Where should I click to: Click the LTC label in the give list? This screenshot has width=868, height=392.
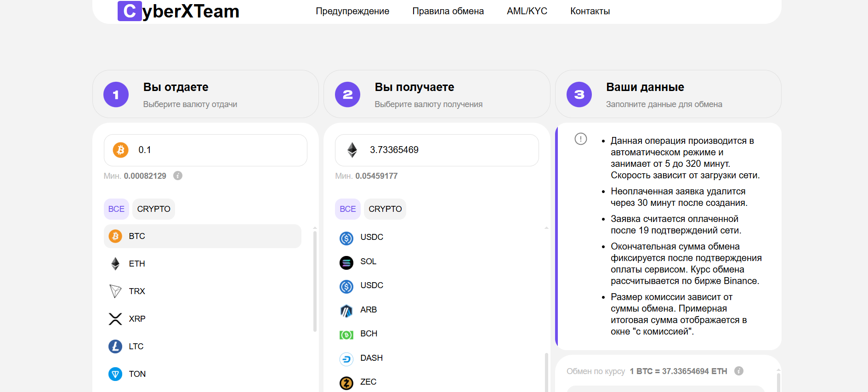136,347
